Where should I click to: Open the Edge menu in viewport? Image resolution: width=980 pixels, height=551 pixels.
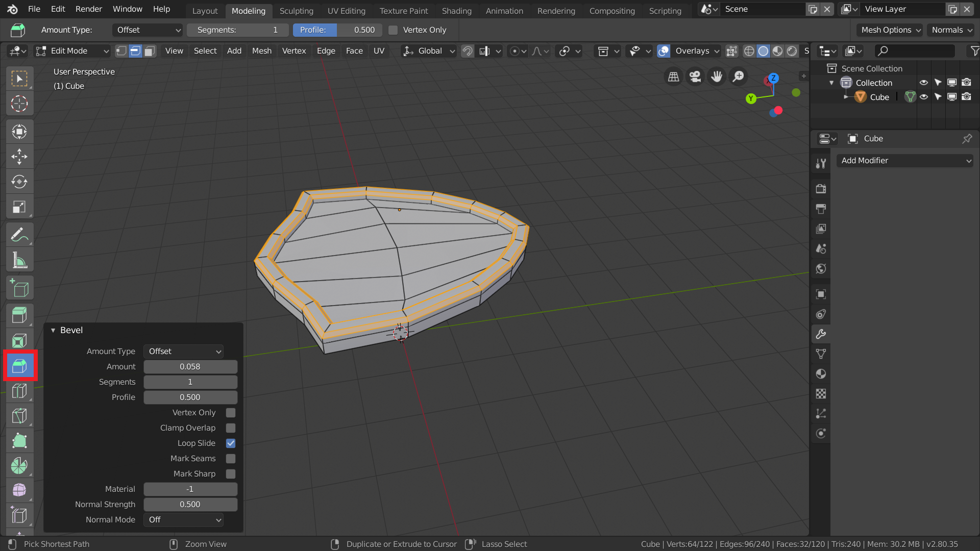[326, 51]
